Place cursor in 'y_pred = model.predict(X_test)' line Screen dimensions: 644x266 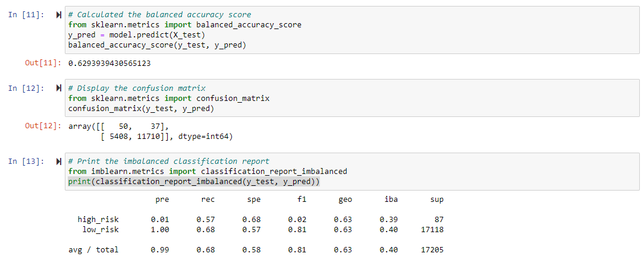136,35
